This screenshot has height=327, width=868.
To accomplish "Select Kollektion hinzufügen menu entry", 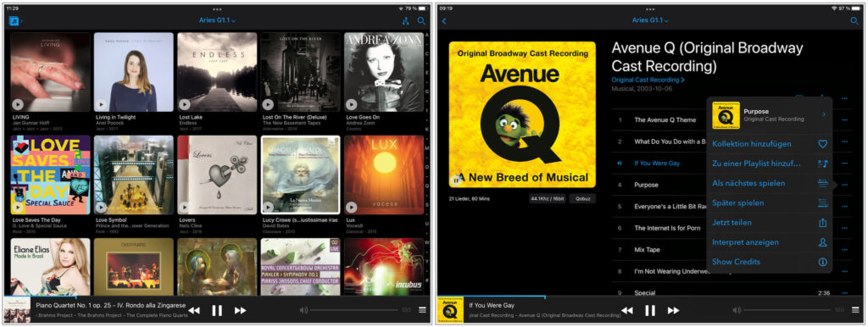I will [x=770, y=144].
